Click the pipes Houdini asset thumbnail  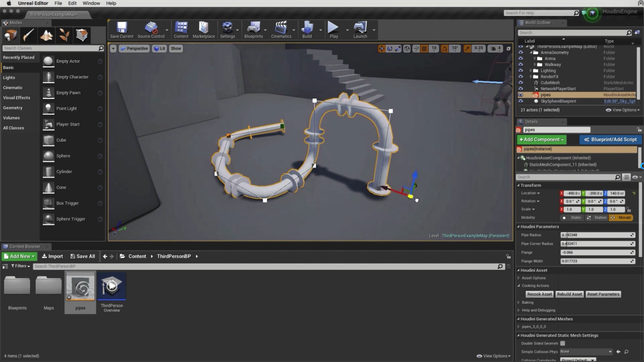pos(80,286)
